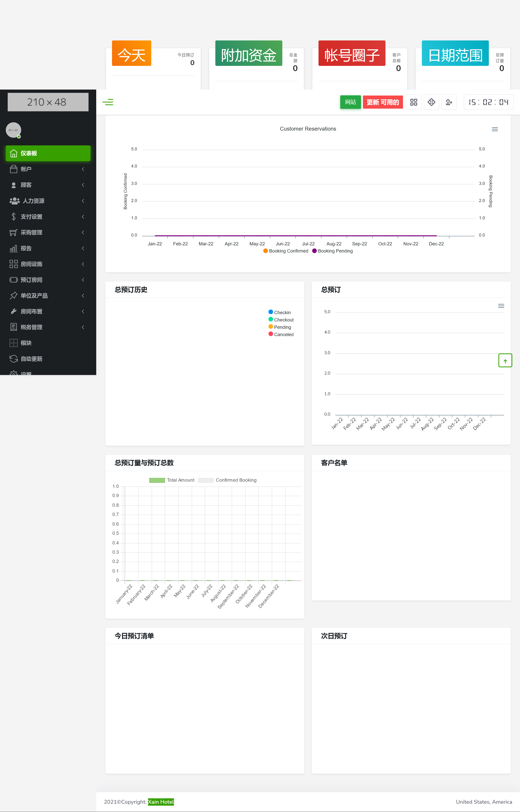Open 总预订 chart menu icon
Image resolution: width=520 pixels, height=812 pixels.
(501, 306)
